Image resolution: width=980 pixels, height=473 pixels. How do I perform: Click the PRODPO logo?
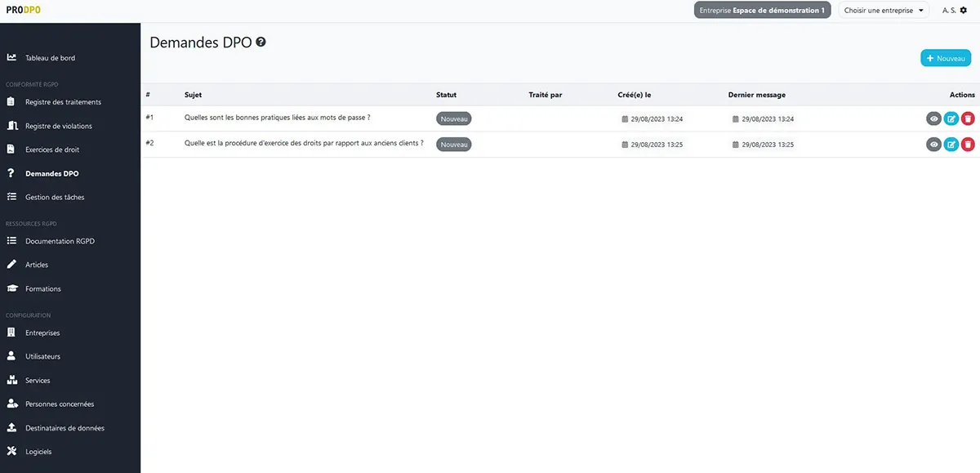(23, 11)
